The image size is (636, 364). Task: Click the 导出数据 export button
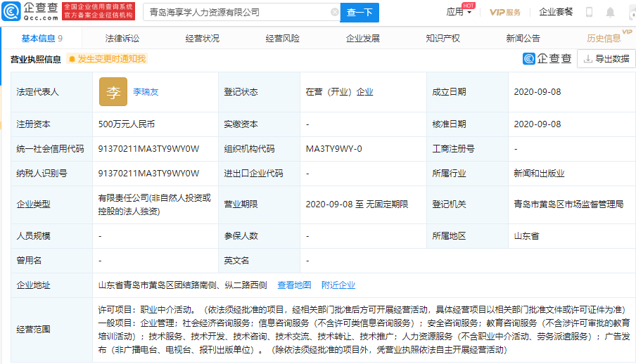click(606, 59)
